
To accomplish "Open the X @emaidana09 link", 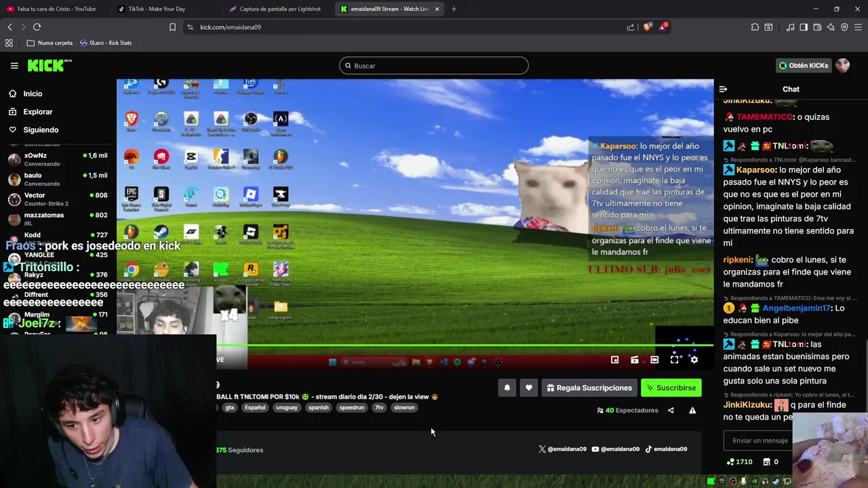I will (x=562, y=449).
